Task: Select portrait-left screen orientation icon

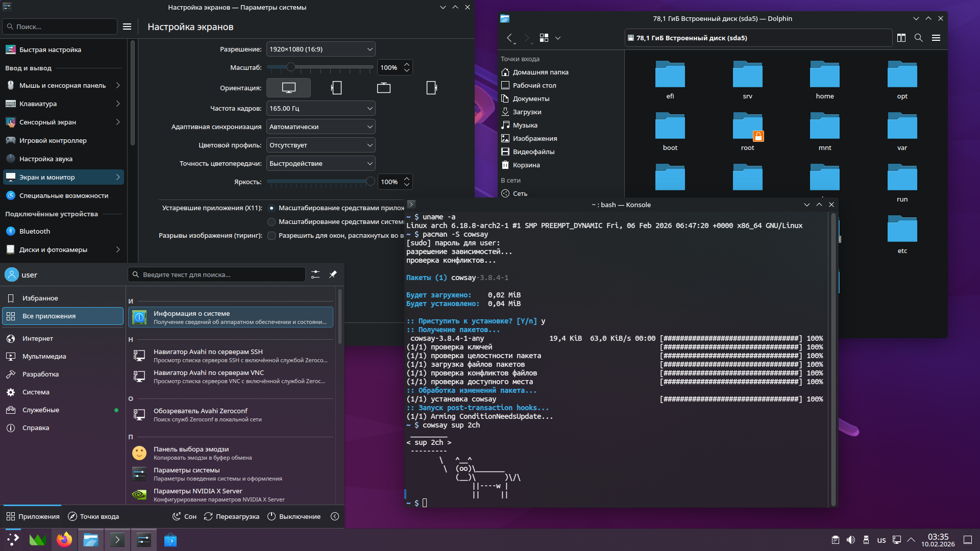Action: click(x=336, y=88)
